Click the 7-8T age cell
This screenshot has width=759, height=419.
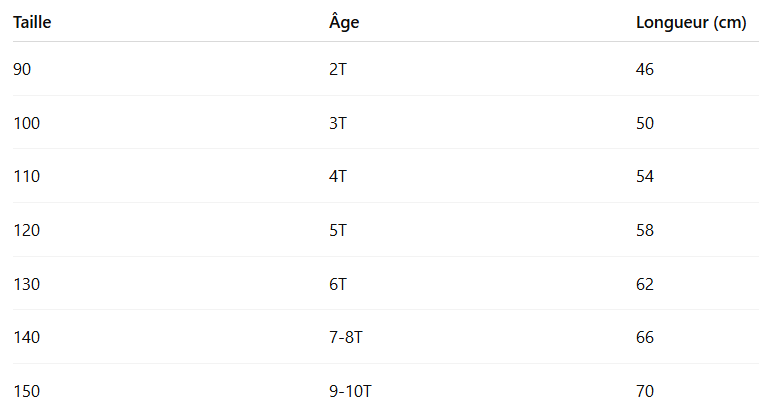coord(346,337)
